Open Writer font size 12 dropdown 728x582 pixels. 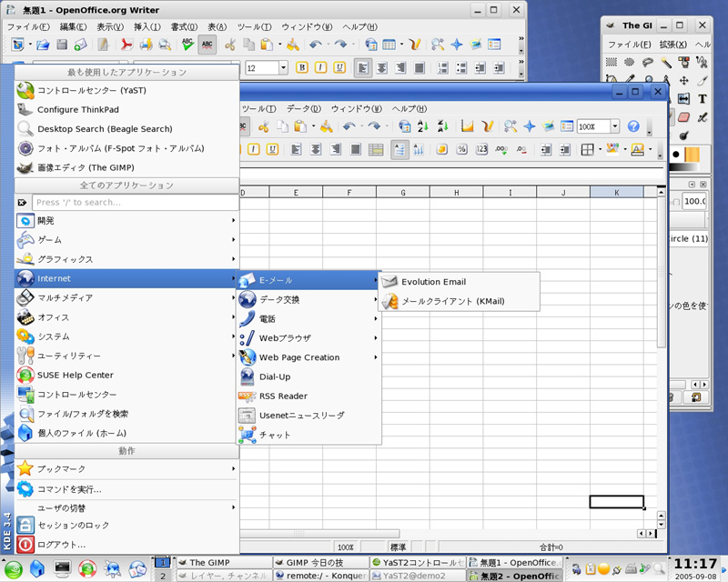[283, 68]
